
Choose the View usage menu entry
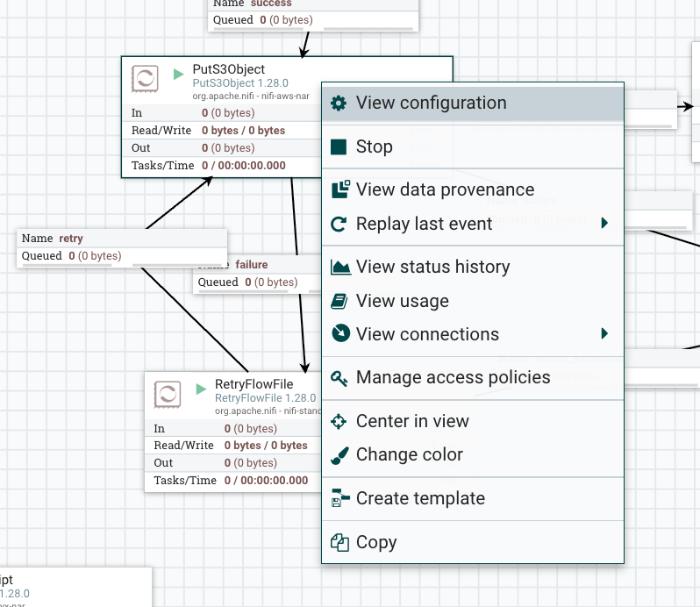[x=402, y=301]
